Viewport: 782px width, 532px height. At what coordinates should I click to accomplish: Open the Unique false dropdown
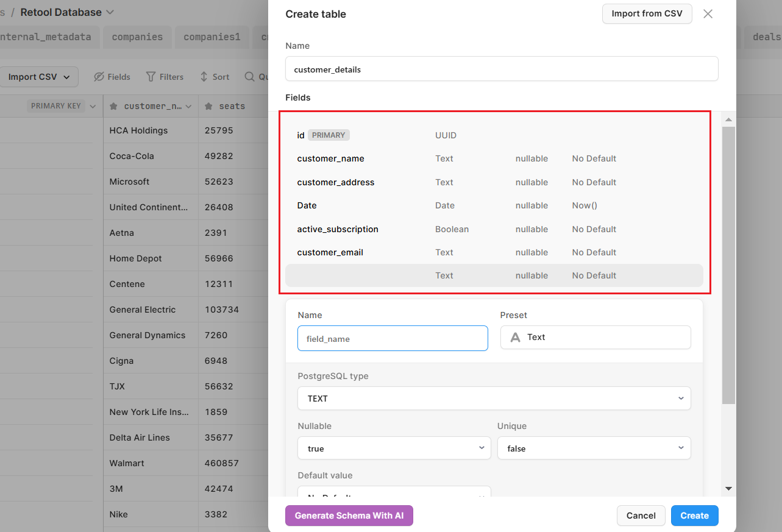tap(594, 448)
